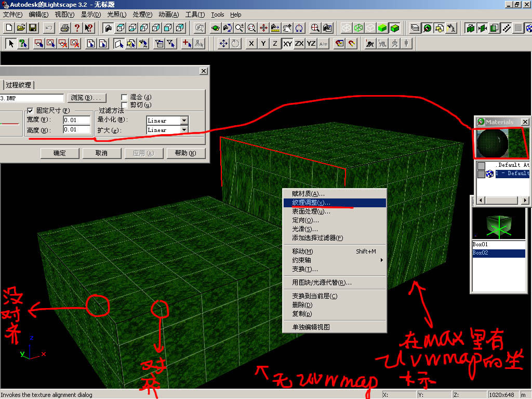Click the 确定 button
Viewport: 532px width, 399px height.
click(60, 153)
